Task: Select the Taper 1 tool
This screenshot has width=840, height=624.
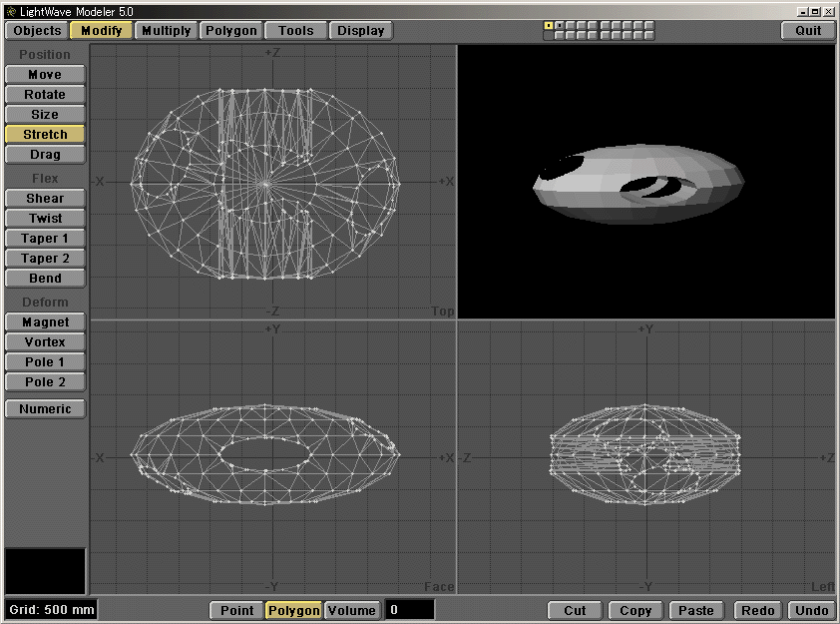Action: coord(44,238)
